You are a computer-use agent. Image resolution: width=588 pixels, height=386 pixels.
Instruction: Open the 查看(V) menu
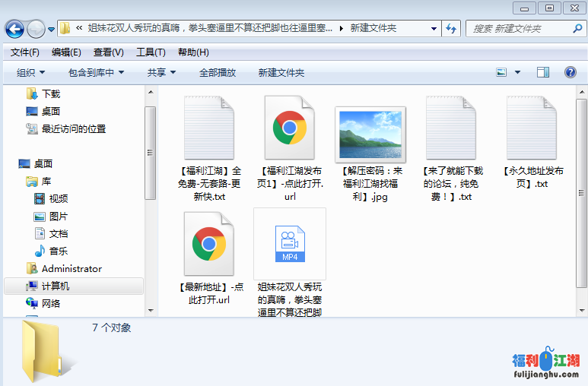(x=108, y=52)
